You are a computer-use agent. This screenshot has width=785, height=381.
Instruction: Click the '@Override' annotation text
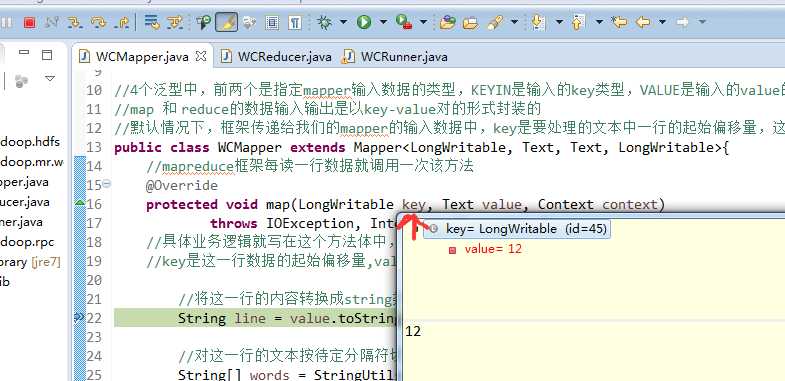(x=182, y=186)
